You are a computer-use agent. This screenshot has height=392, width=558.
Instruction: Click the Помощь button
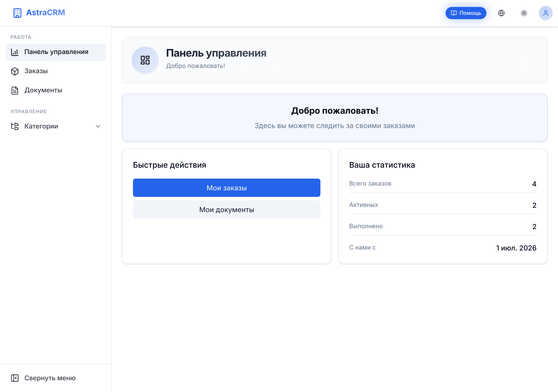[466, 13]
